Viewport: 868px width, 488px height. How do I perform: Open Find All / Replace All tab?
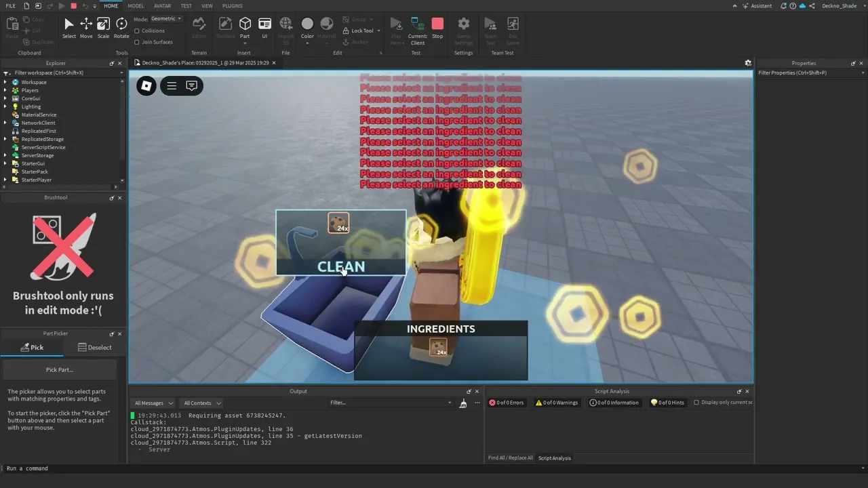tap(511, 458)
